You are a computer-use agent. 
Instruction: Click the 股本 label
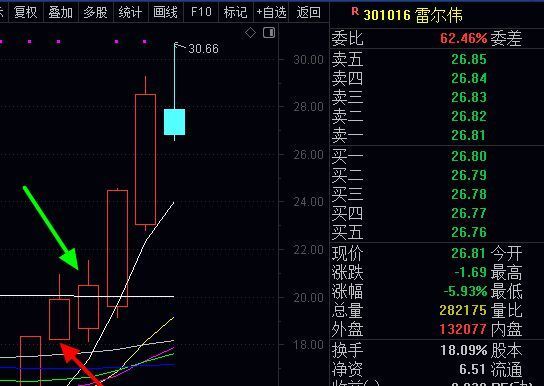click(506, 351)
